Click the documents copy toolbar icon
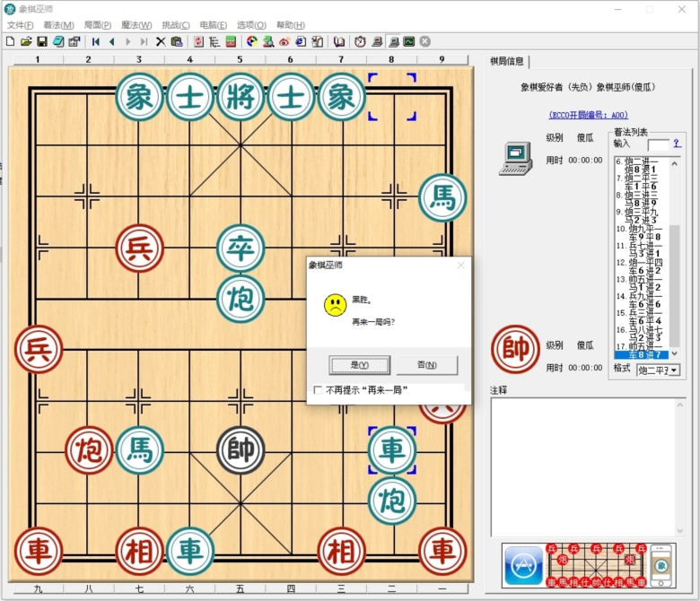Viewport: 700px width, 601px height. click(317, 41)
